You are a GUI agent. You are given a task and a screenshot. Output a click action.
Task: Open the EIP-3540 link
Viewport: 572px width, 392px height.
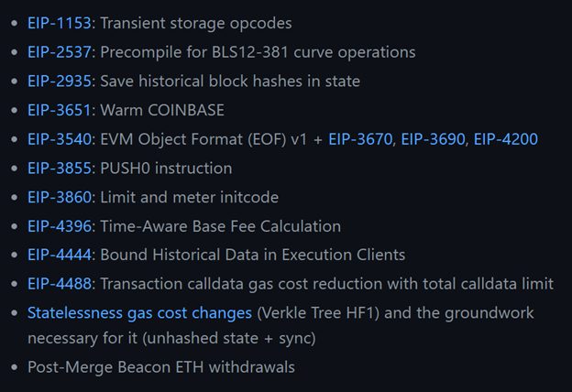click(x=59, y=139)
